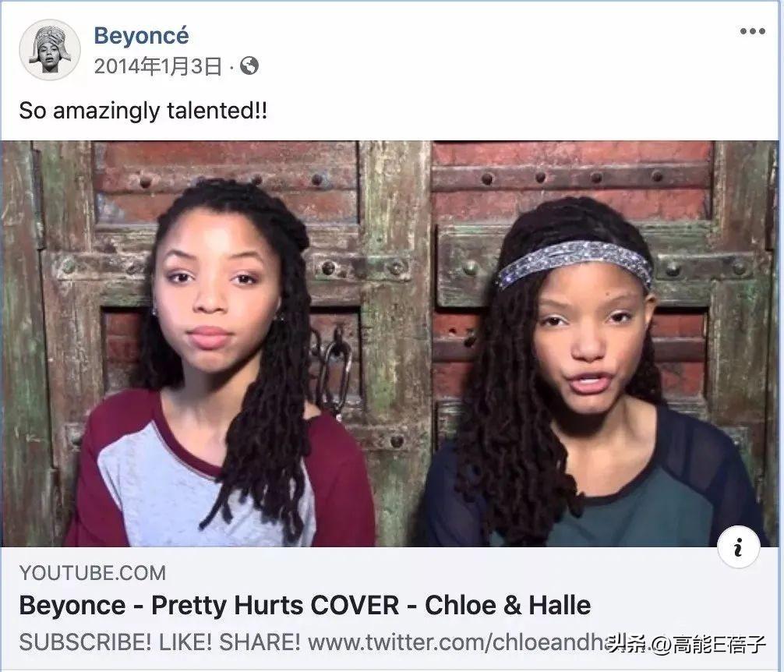Click the 头条 @高能E蓓子 watermark
784x672 pixels.
686,644
